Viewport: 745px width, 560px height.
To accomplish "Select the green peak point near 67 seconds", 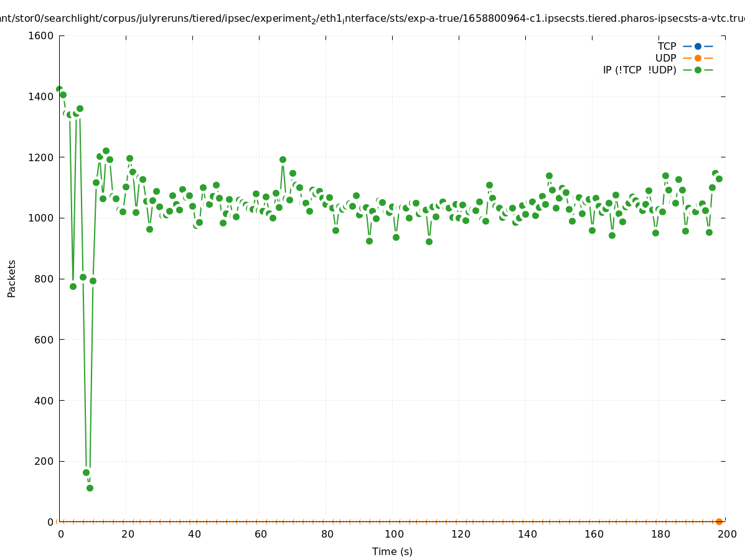I will 283,159.
